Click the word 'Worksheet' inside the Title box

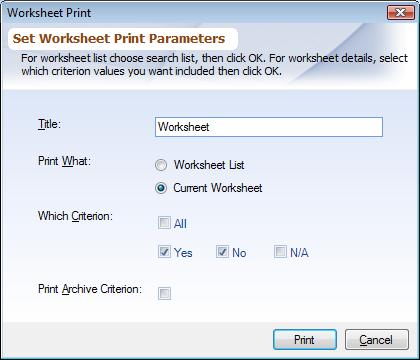coord(184,127)
